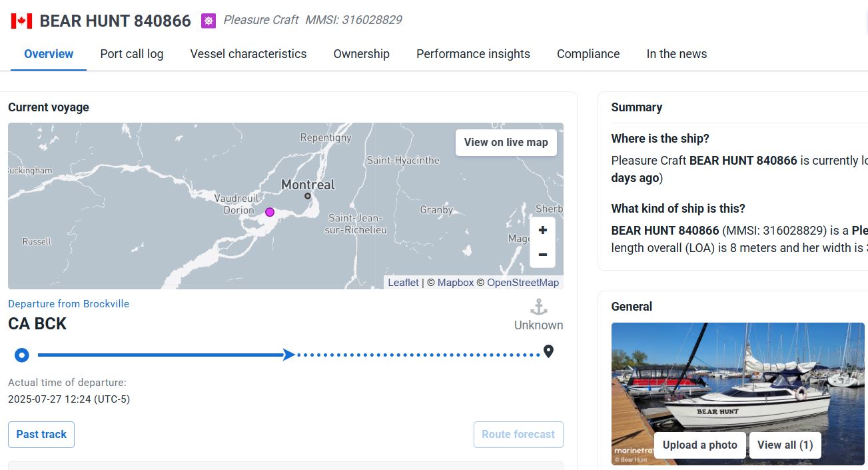Click the departure port circle marker
This screenshot has width=868, height=470.
click(22, 355)
